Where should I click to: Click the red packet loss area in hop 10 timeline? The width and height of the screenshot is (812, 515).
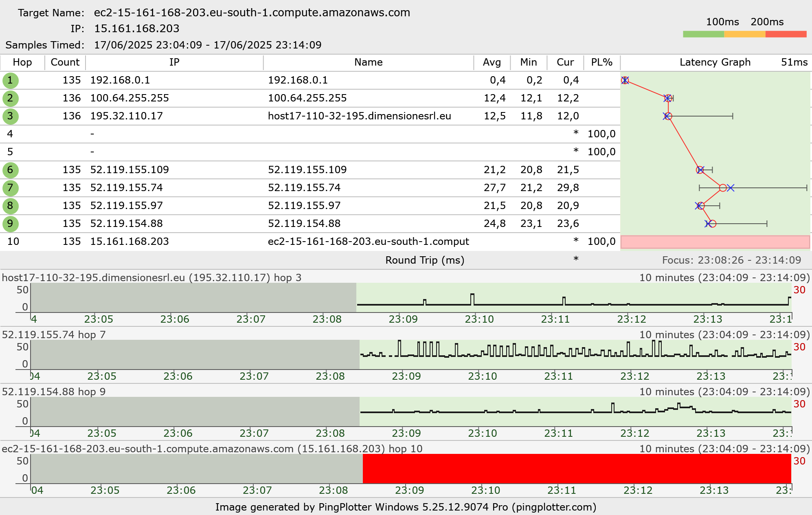point(576,469)
